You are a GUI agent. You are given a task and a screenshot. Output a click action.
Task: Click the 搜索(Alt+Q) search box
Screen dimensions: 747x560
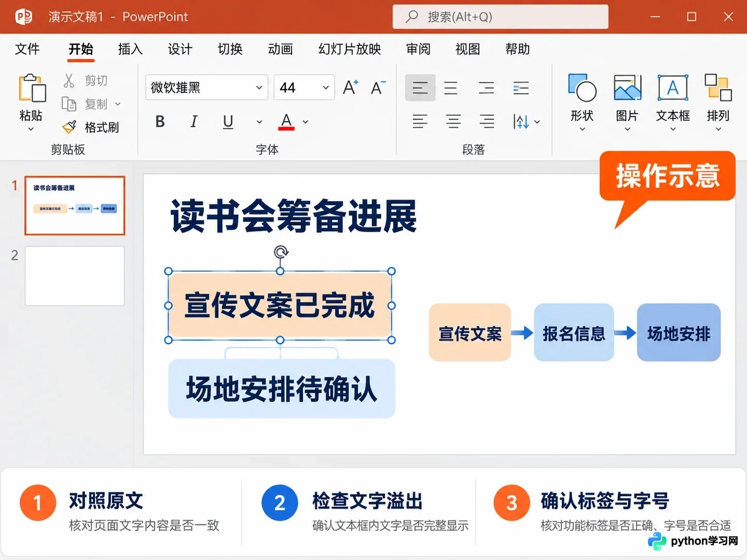pyautogui.click(x=501, y=17)
